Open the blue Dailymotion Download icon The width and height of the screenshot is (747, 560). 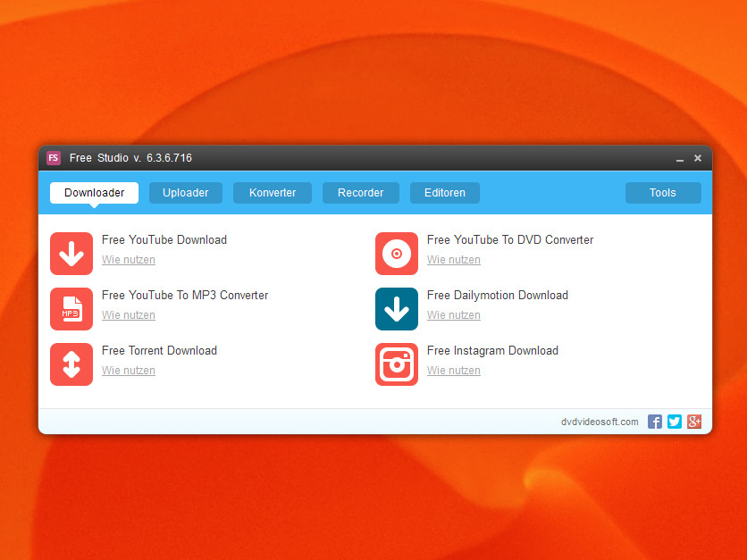tap(397, 308)
